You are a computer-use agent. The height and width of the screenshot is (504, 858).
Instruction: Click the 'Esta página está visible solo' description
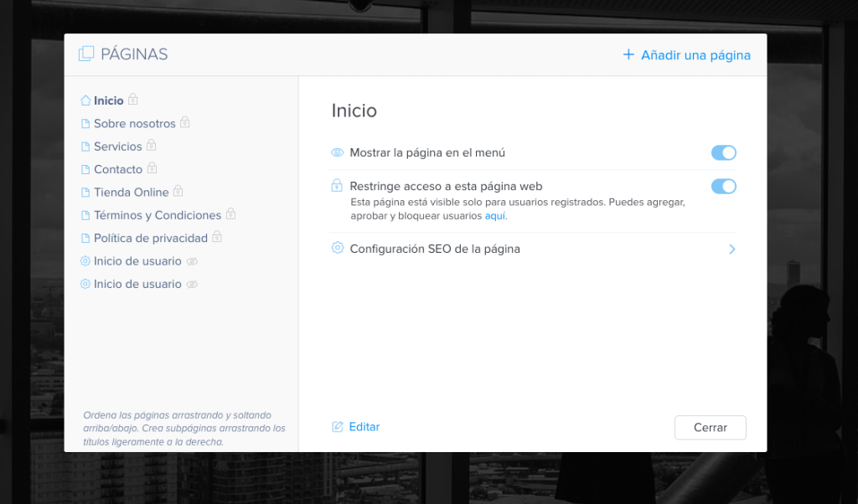coord(518,208)
